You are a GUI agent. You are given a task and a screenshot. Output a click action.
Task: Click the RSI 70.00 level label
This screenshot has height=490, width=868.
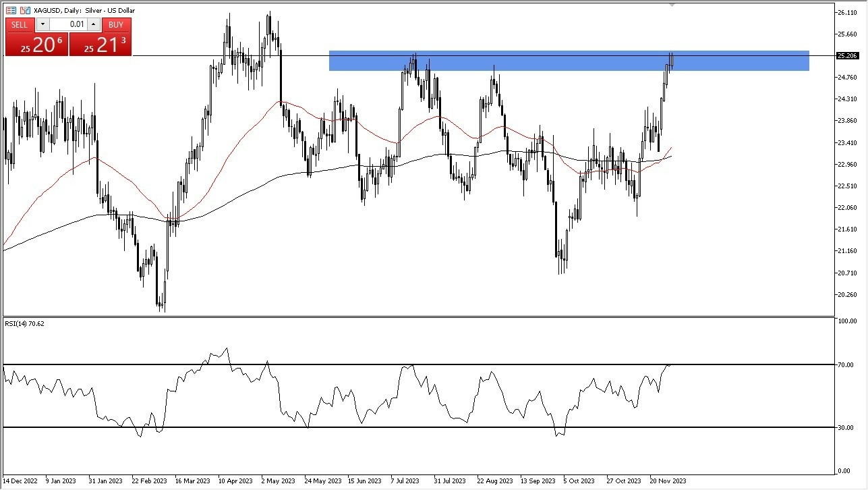tap(845, 364)
